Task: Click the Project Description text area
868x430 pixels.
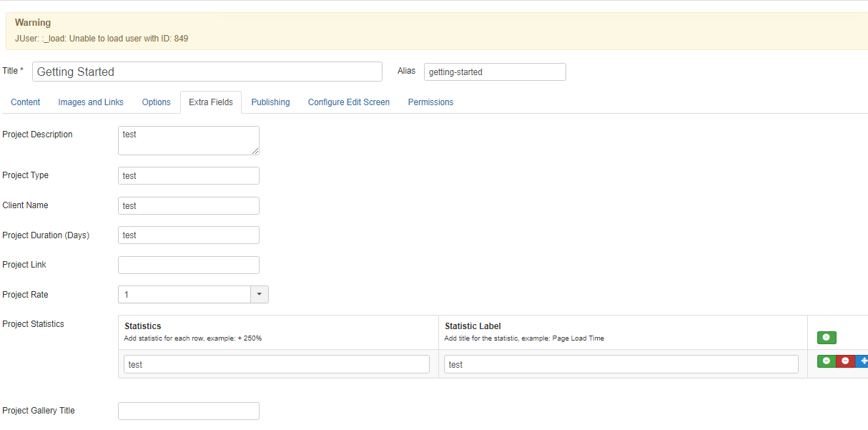Action: (189, 140)
